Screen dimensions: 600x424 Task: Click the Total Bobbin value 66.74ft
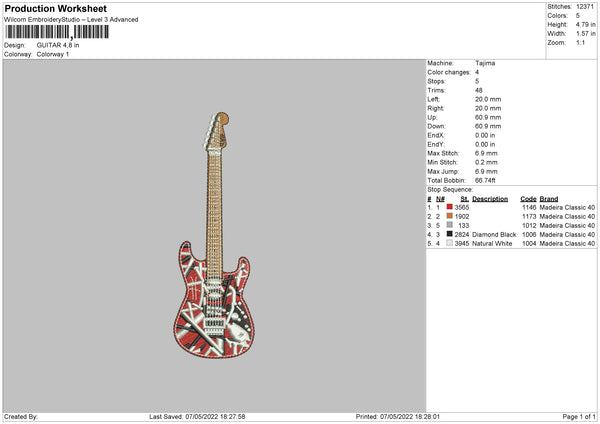(x=485, y=180)
